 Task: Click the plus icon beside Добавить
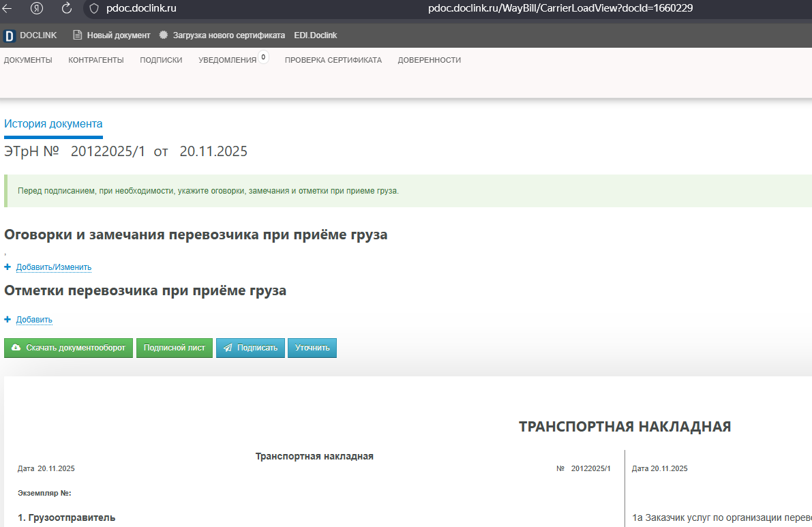pyautogui.click(x=7, y=320)
